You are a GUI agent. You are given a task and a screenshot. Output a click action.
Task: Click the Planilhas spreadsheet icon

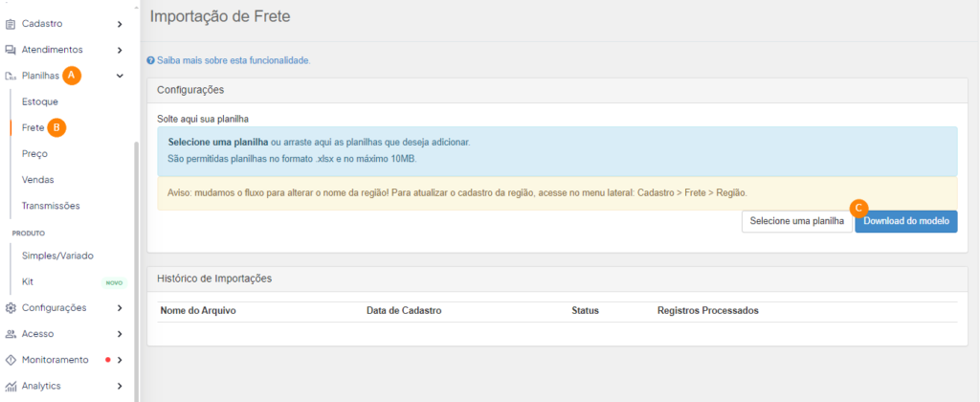[11, 76]
